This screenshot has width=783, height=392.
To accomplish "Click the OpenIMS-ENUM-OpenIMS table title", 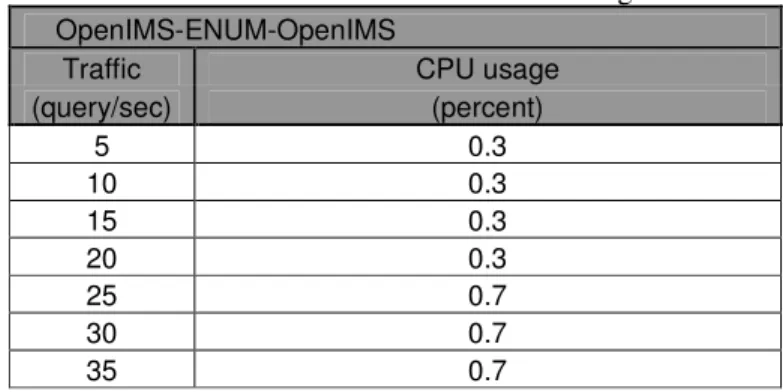I will pos(225,30).
